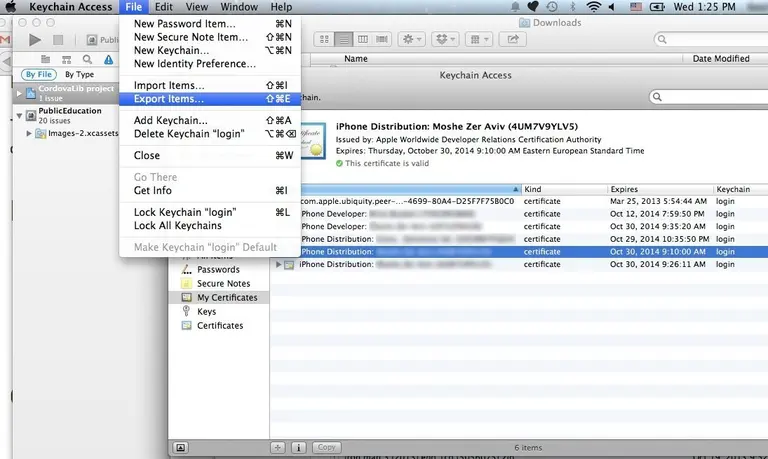Screen dimensions: 768x459
Task: Click the heart icon in menu bar
Action: 533,7
